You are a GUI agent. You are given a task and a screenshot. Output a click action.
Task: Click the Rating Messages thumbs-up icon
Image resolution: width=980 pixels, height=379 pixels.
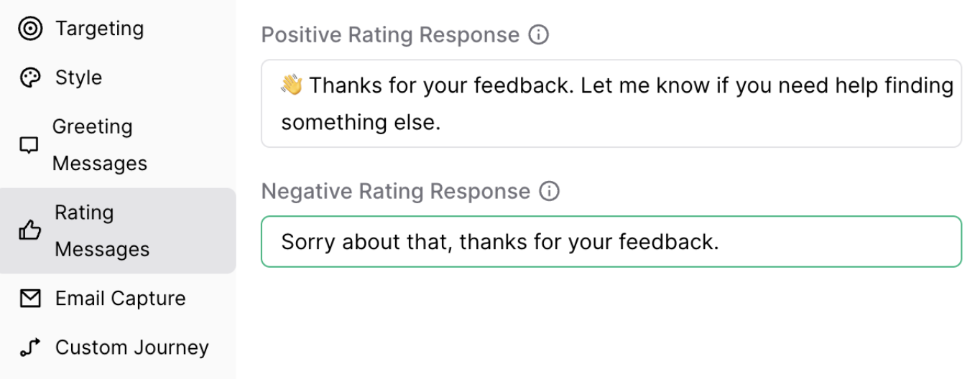click(x=29, y=230)
